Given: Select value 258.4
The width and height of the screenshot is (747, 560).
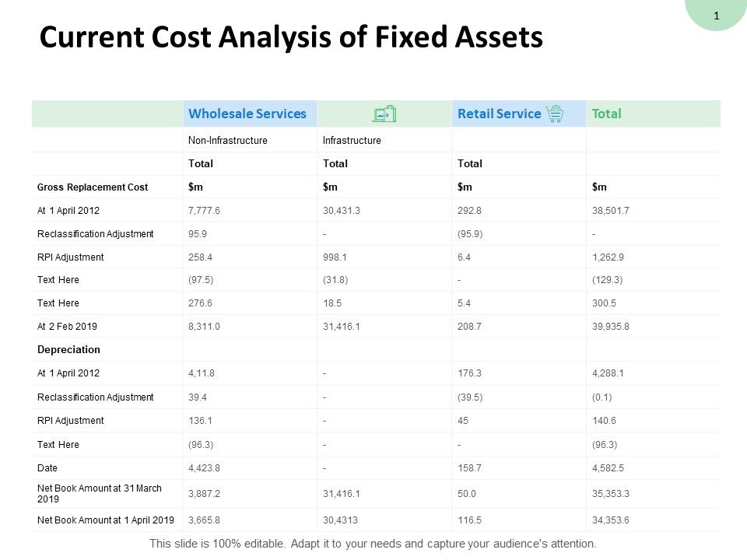Looking at the screenshot, I should point(200,257).
